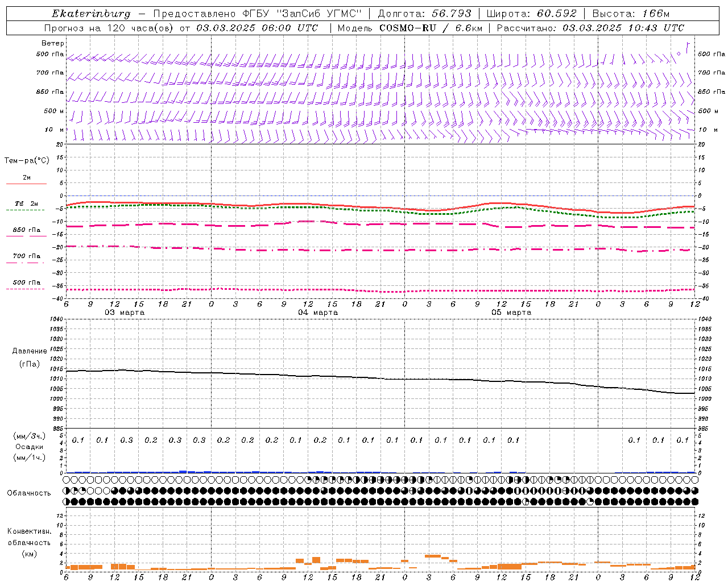This screenshot has height=582, width=728.
Task: Click the '05 марта' date label
Action: point(511,313)
